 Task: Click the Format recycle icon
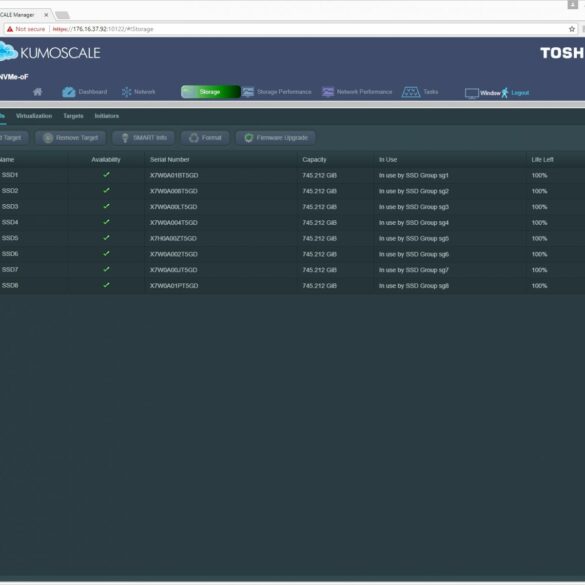tap(194, 138)
